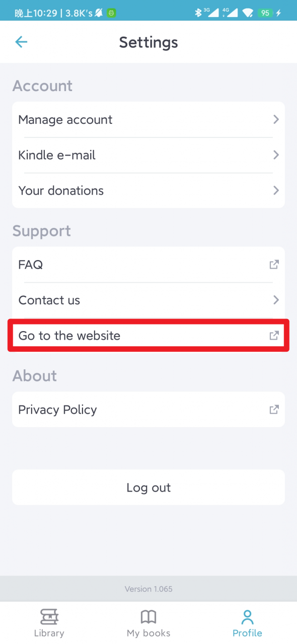Viewport: 297px width, 644px height.
Task: Tap the Bluetooth icon in status bar
Action: tap(198, 13)
